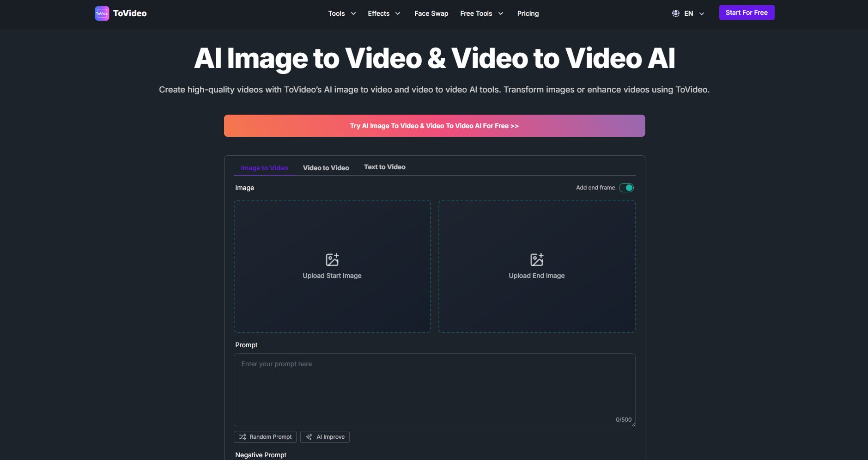Click the globe language icon
The image size is (868, 460).
pyautogui.click(x=675, y=13)
